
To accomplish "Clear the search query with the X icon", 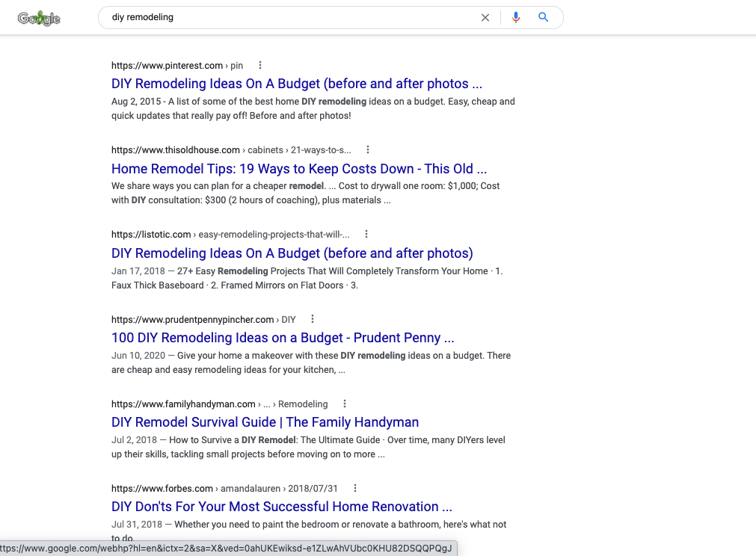I will tap(485, 17).
